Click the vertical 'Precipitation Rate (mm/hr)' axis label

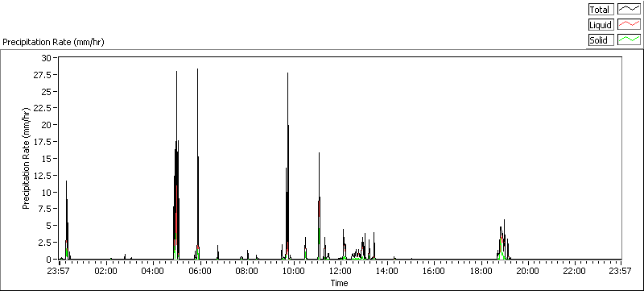(26, 158)
